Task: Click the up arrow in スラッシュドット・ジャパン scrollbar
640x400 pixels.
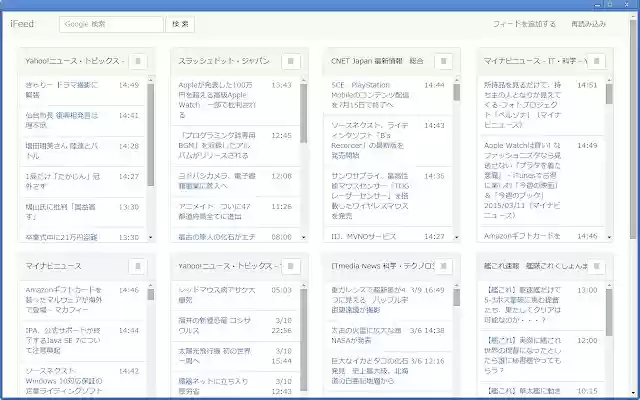Action: [x=303, y=80]
